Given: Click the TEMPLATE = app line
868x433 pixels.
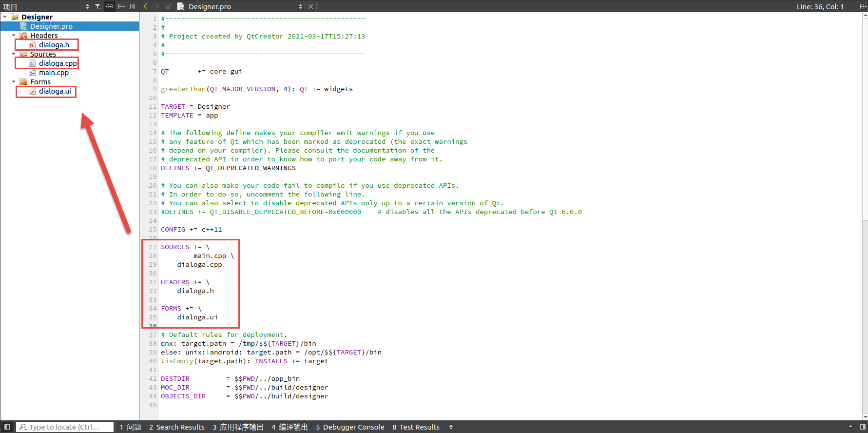Looking at the screenshot, I should [x=190, y=116].
